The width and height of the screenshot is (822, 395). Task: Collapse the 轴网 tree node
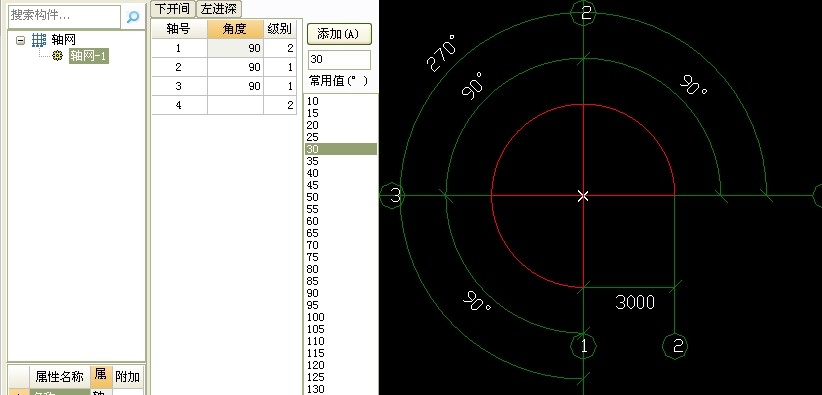[x=20, y=40]
